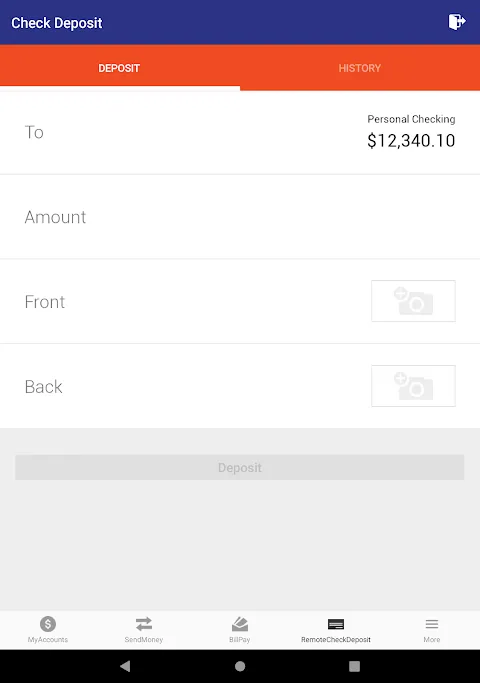Tap the Android back navigation arrow
This screenshot has height=683, width=480.
tap(125, 666)
